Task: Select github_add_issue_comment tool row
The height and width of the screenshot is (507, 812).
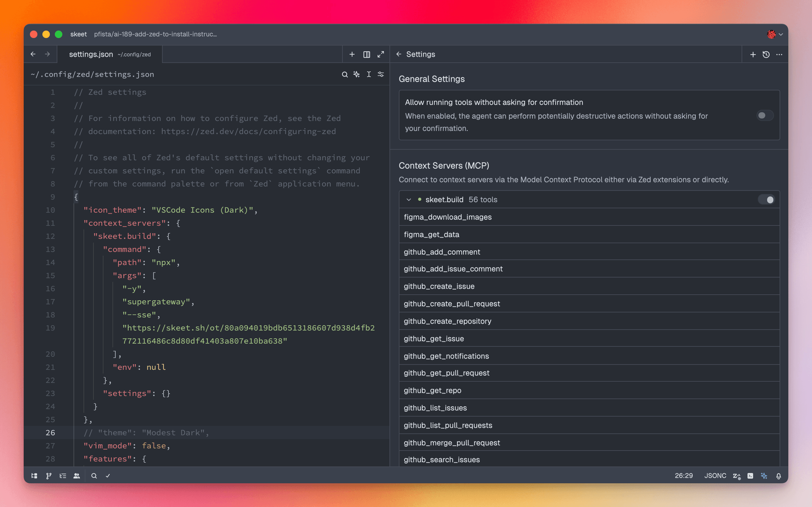Action: (x=589, y=268)
